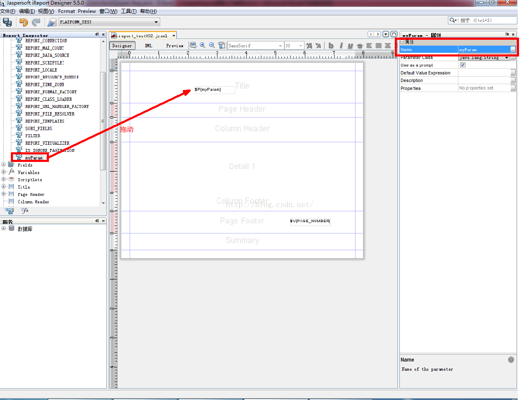This screenshot has width=532, height=400.
Task: Click the Report query database icon
Action: (193, 45)
